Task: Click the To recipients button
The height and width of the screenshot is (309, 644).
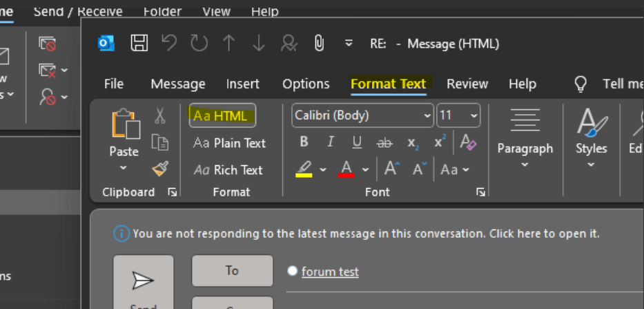Action: (232, 270)
